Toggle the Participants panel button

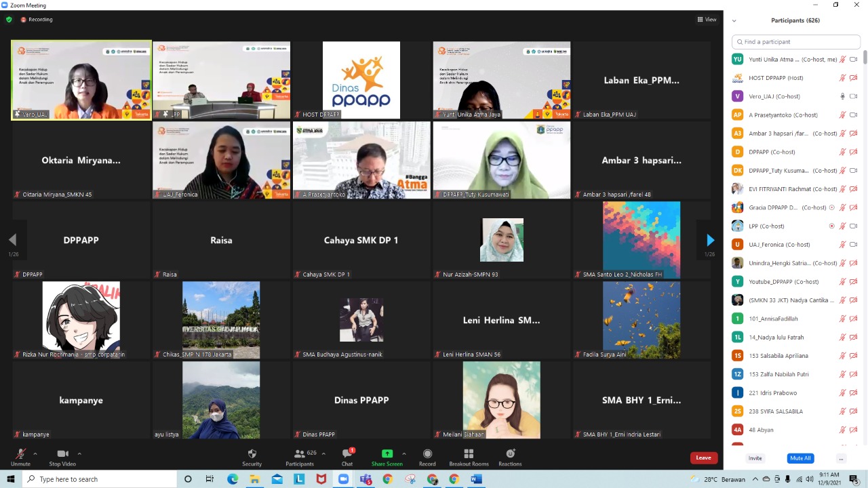300,456
